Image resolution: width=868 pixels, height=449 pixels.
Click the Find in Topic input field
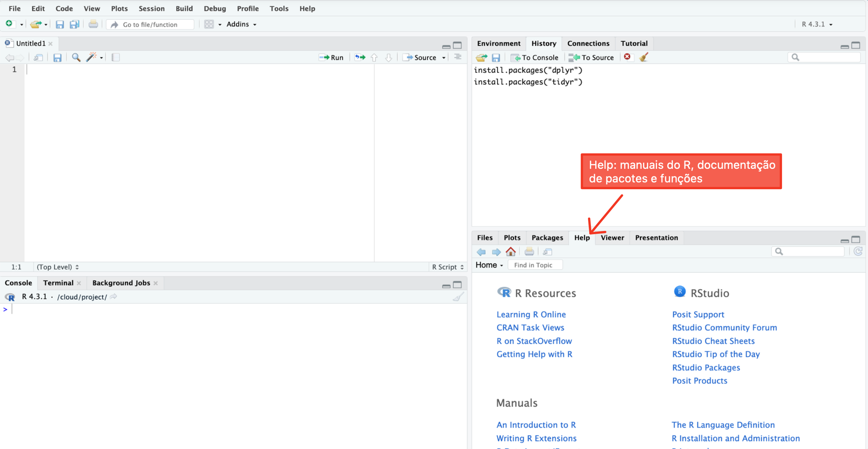[535, 265]
